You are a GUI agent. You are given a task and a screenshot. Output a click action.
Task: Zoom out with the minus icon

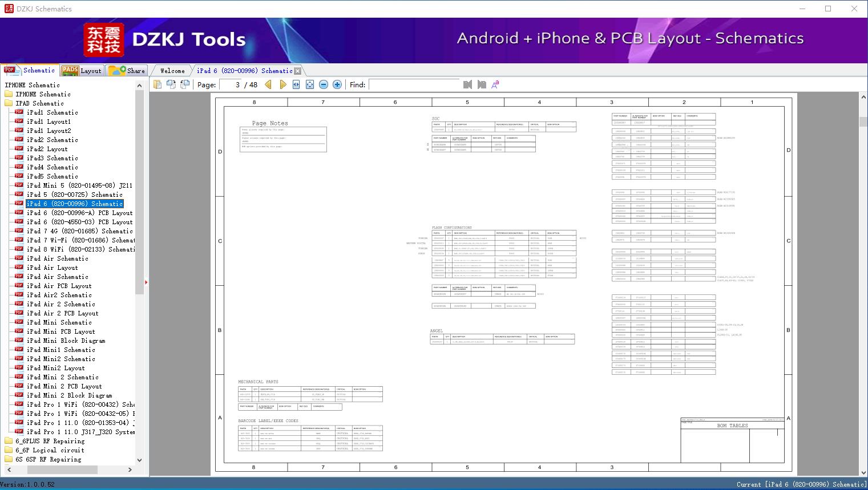(x=324, y=84)
